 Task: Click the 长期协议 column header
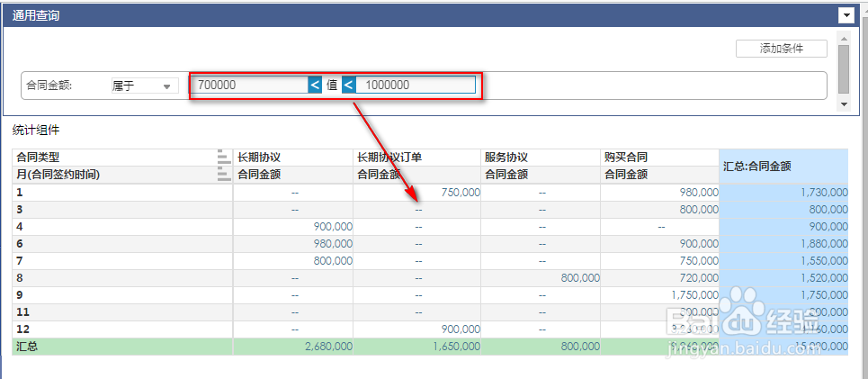(x=293, y=158)
